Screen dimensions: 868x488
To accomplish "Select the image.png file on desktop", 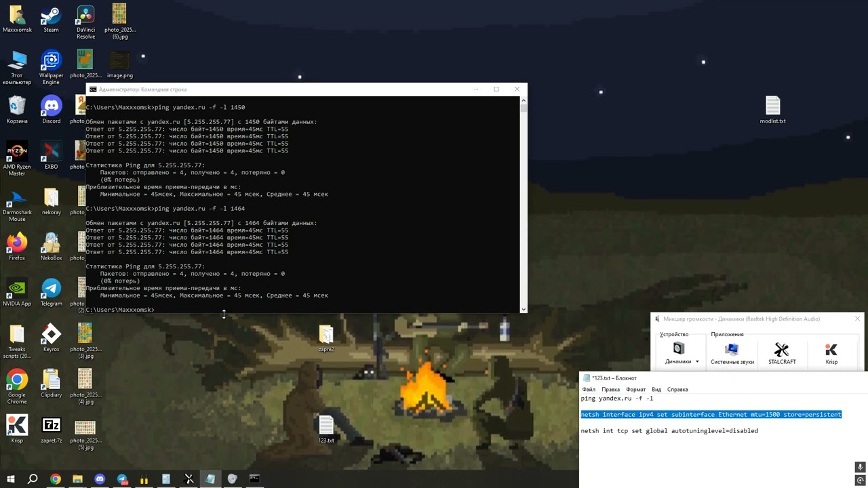I will point(119,64).
